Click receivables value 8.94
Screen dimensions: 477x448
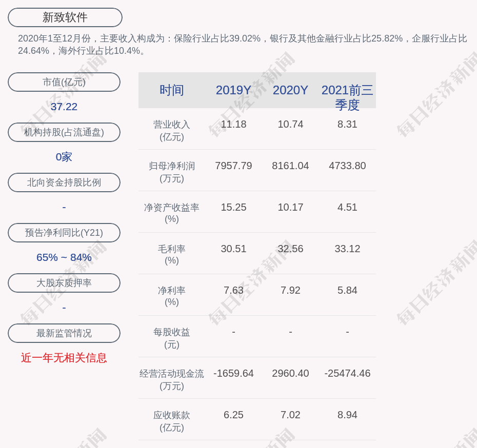tap(347, 415)
